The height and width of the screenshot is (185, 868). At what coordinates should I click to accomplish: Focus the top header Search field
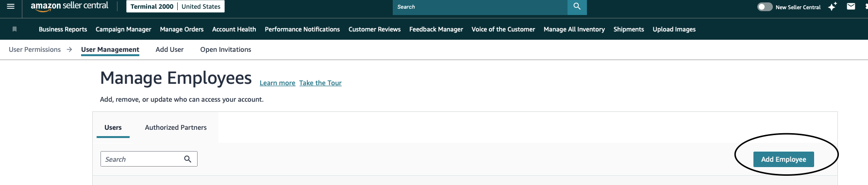click(x=480, y=7)
